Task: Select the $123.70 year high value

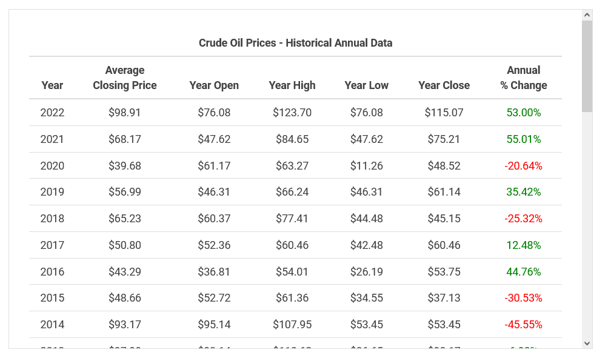Action: pyautogui.click(x=292, y=113)
